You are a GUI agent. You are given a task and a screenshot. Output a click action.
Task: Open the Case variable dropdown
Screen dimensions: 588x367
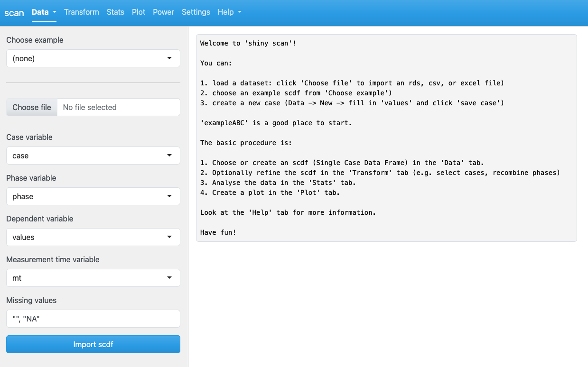pos(93,156)
